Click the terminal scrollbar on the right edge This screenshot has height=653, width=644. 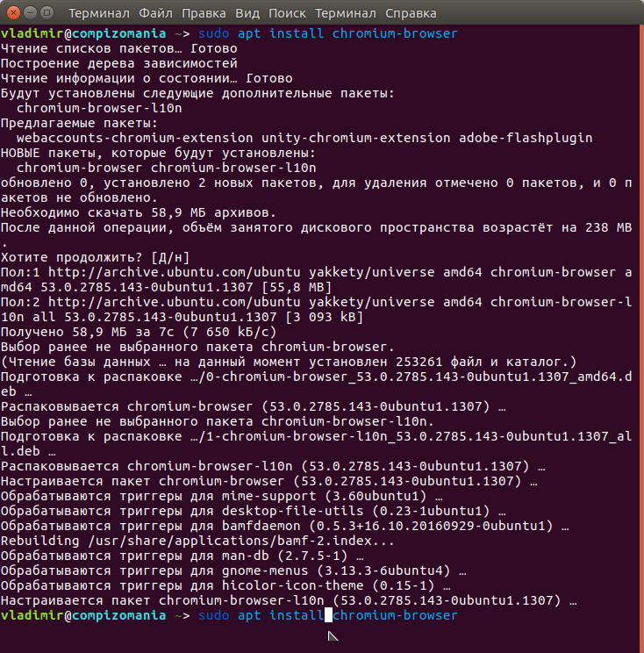click(641, 338)
